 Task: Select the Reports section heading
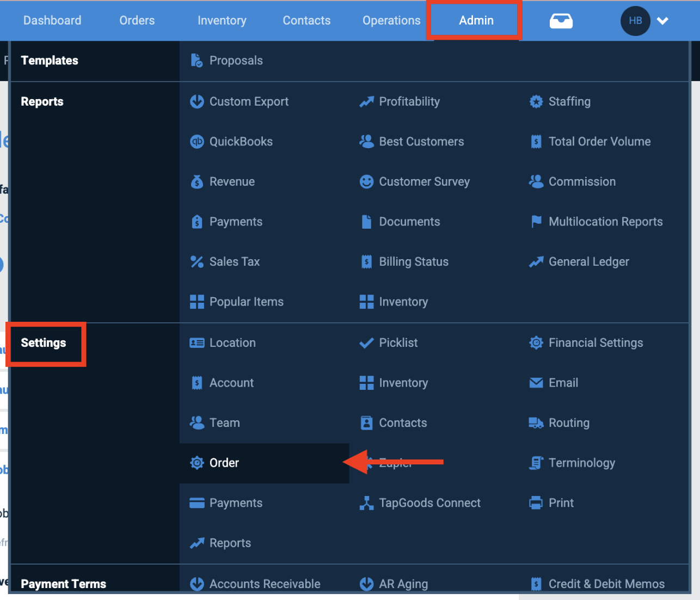point(42,101)
